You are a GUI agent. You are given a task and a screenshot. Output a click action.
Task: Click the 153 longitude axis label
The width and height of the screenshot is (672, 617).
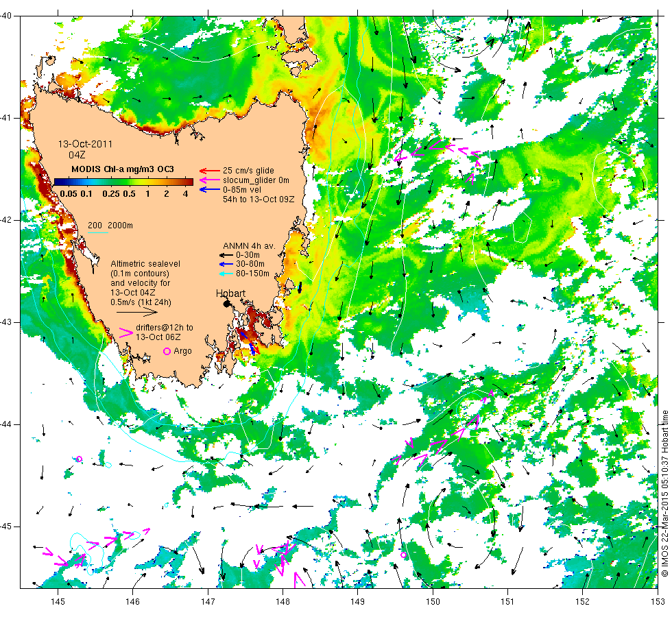coord(658,602)
